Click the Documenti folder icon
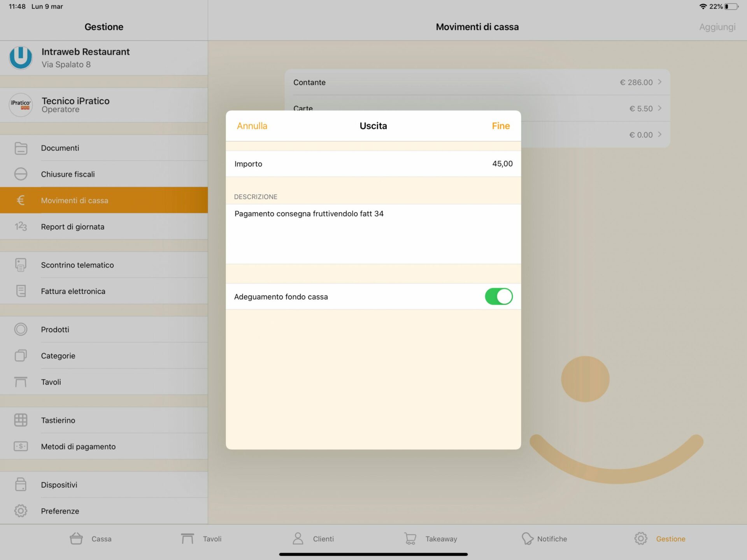The image size is (747, 560). tap(21, 148)
